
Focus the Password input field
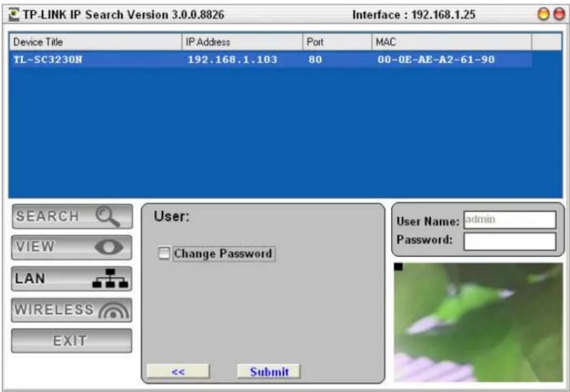(510, 241)
